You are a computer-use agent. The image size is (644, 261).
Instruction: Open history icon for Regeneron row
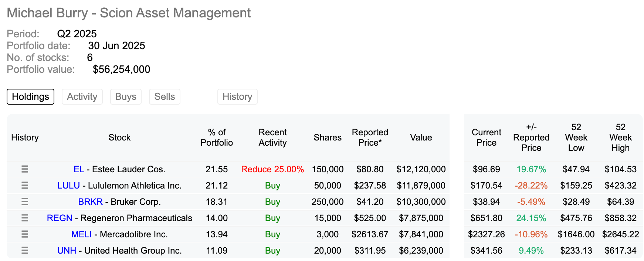[25, 218]
